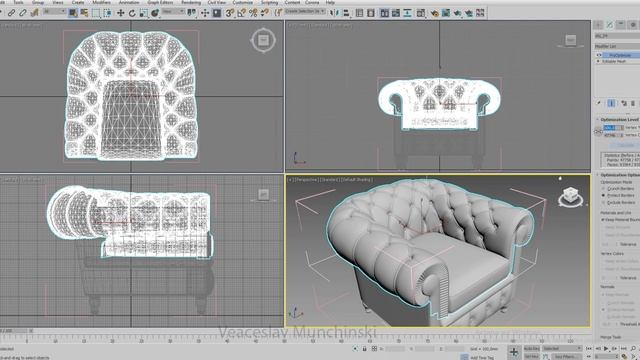Open Schematic View
Viewport: 640px width, 360px height.
(407, 13)
